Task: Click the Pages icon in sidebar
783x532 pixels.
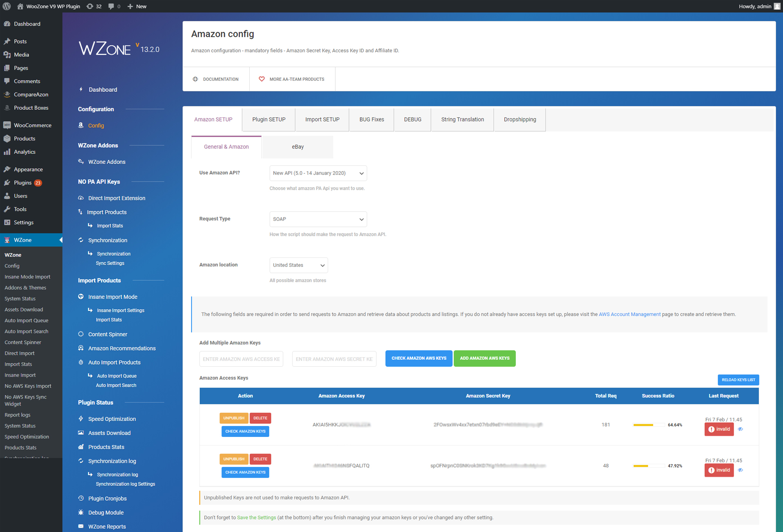Action: point(7,68)
